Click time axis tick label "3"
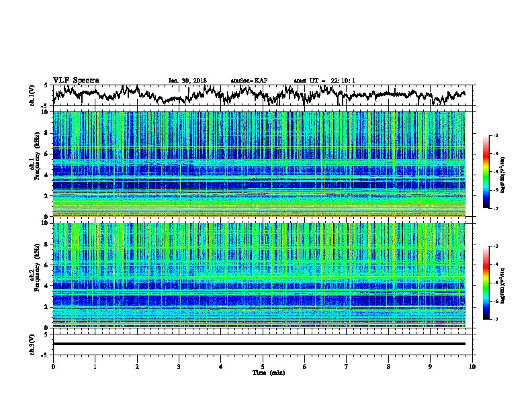The image size is (532, 411). coord(179,367)
